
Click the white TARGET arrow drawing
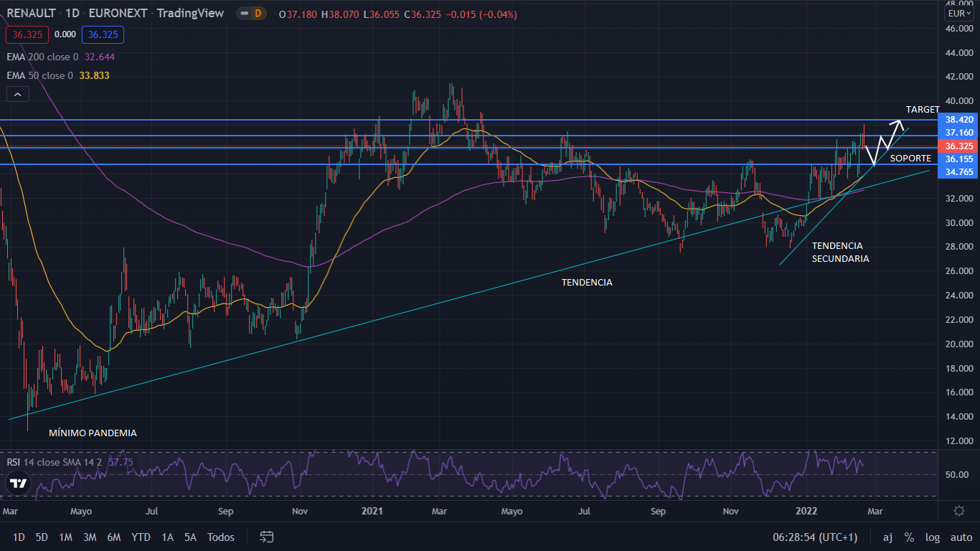click(884, 141)
